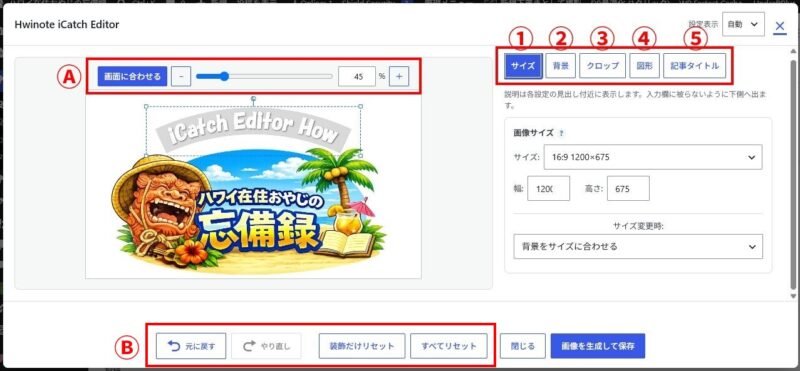Switch to the クロップ tab
Image resolution: width=800 pixels, height=371 pixels.
click(603, 66)
